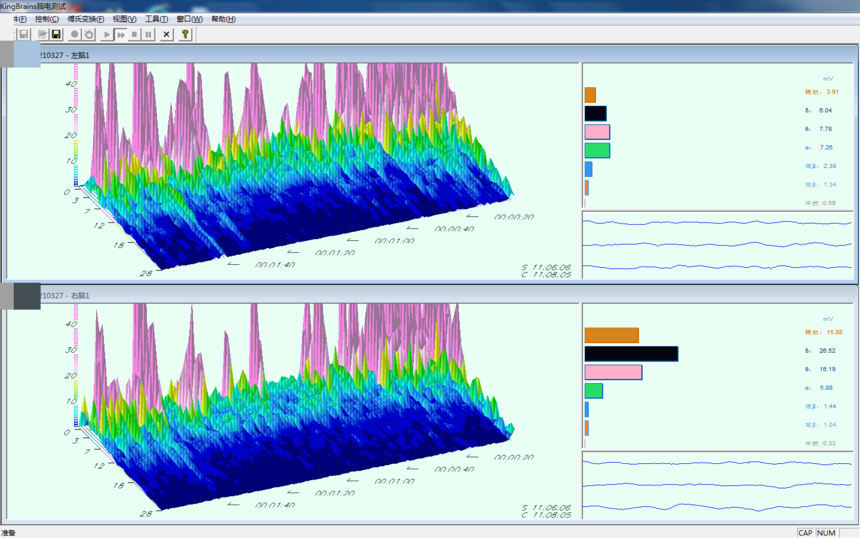Pause playback with the pause icon
Screen dimensions: 860x538
pyautogui.click(x=148, y=35)
